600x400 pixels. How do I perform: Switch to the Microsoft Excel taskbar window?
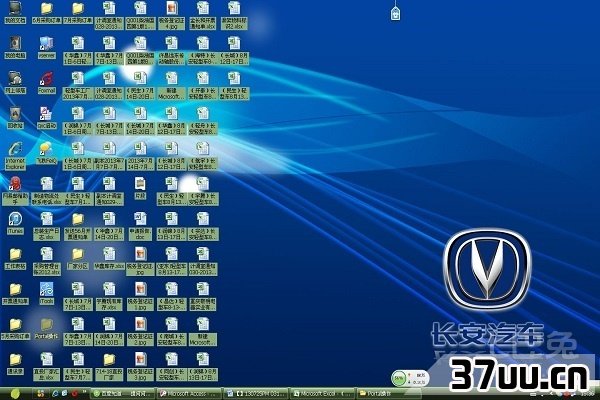pyautogui.click(x=323, y=393)
